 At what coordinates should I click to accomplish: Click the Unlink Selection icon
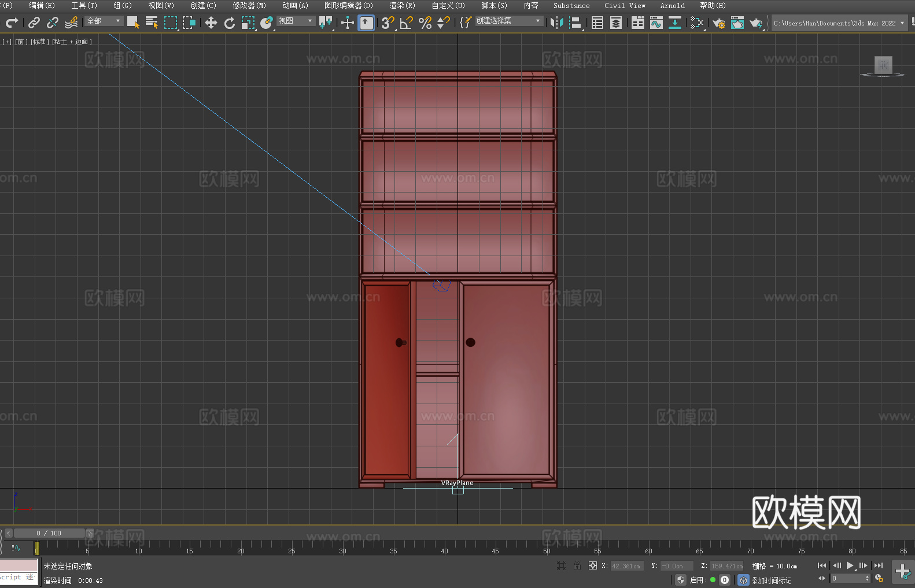point(53,23)
